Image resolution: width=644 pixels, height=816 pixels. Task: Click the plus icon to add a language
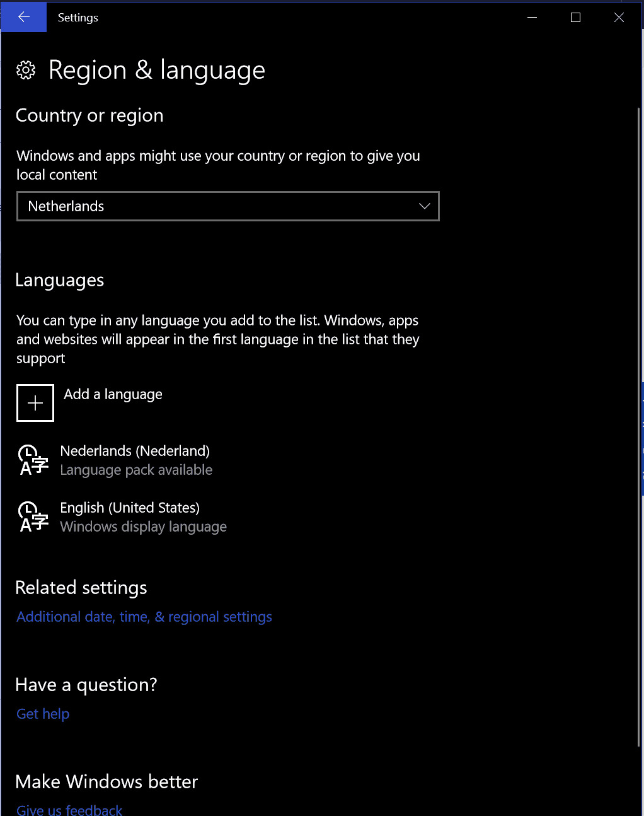(x=35, y=403)
